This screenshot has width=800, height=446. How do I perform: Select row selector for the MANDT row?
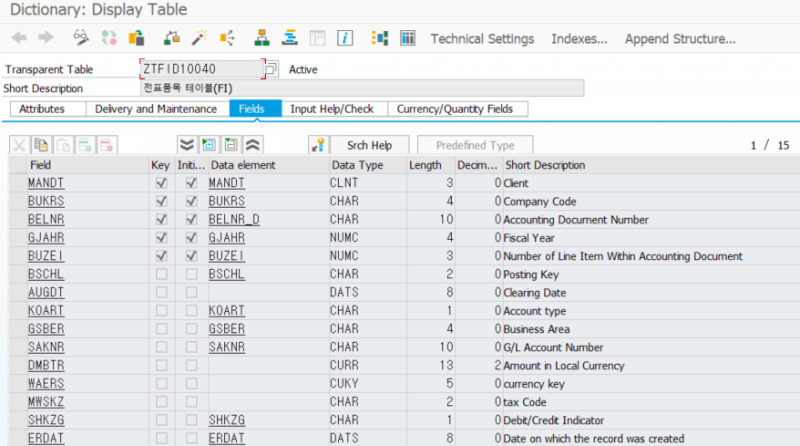18,183
